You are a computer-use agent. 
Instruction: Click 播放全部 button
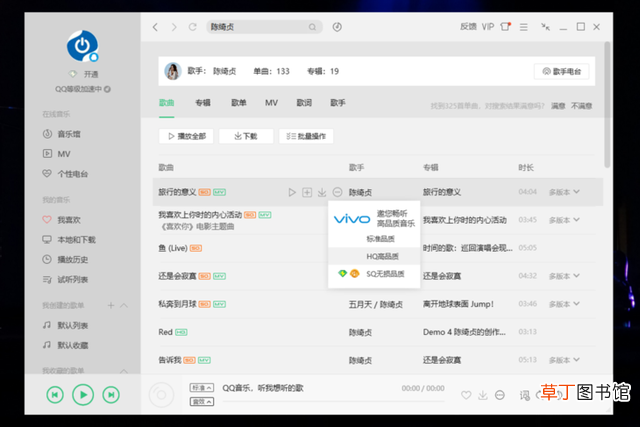(x=186, y=136)
